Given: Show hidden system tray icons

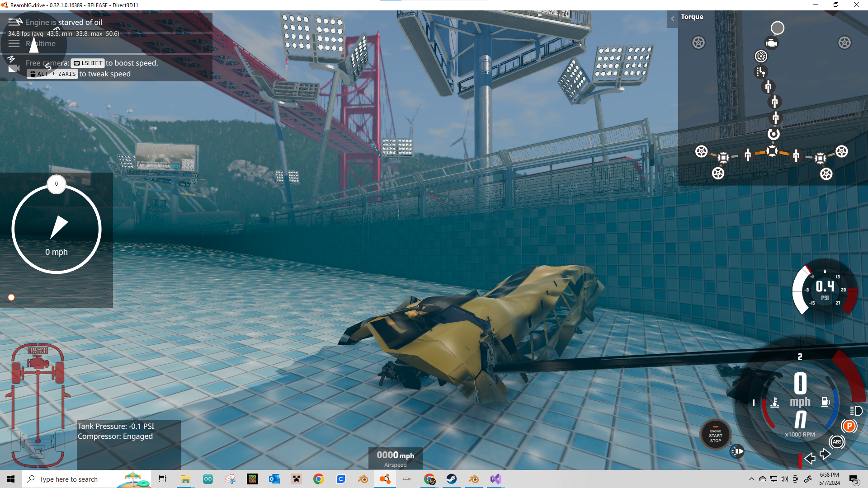Looking at the screenshot, I should 751,479.
